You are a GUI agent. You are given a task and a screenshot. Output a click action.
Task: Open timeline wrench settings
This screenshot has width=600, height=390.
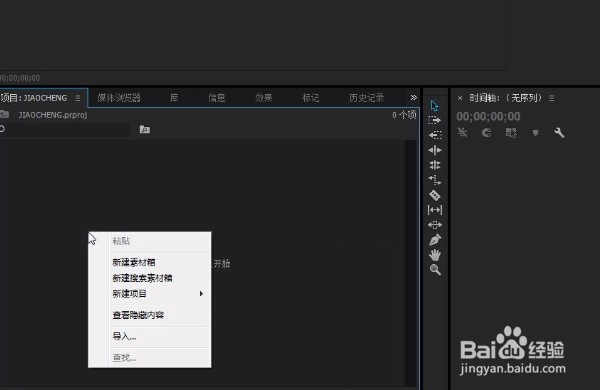[559, 133]
